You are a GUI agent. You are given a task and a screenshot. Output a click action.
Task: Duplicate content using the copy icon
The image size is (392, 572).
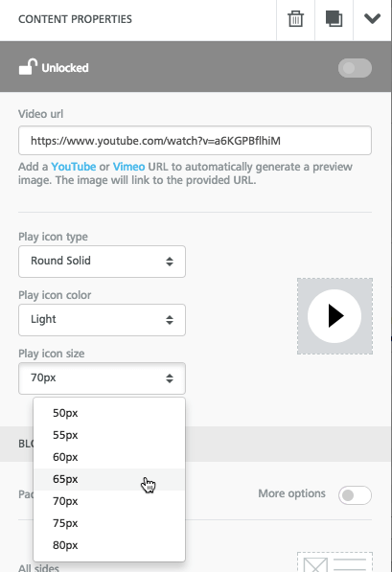tap(334, 19)
